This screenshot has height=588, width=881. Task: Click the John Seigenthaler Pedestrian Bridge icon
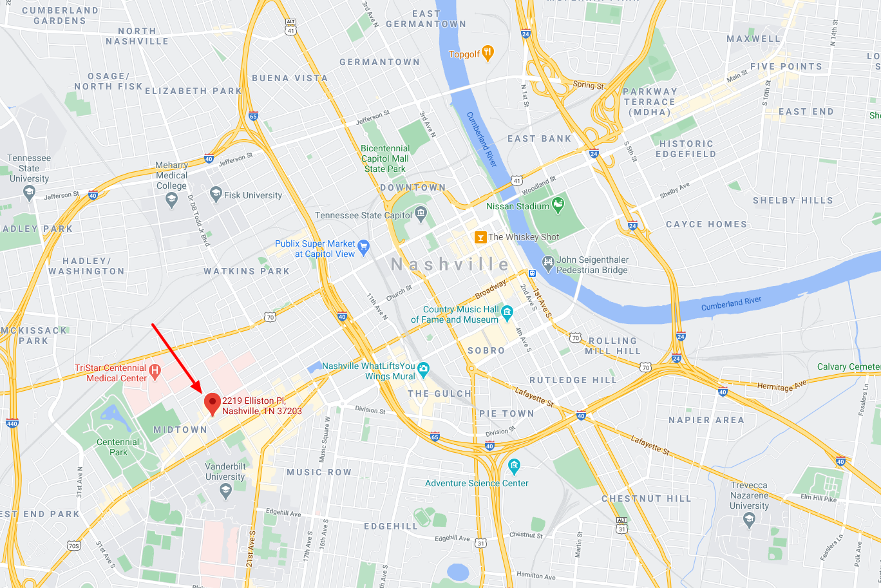(x=548, y=263)
